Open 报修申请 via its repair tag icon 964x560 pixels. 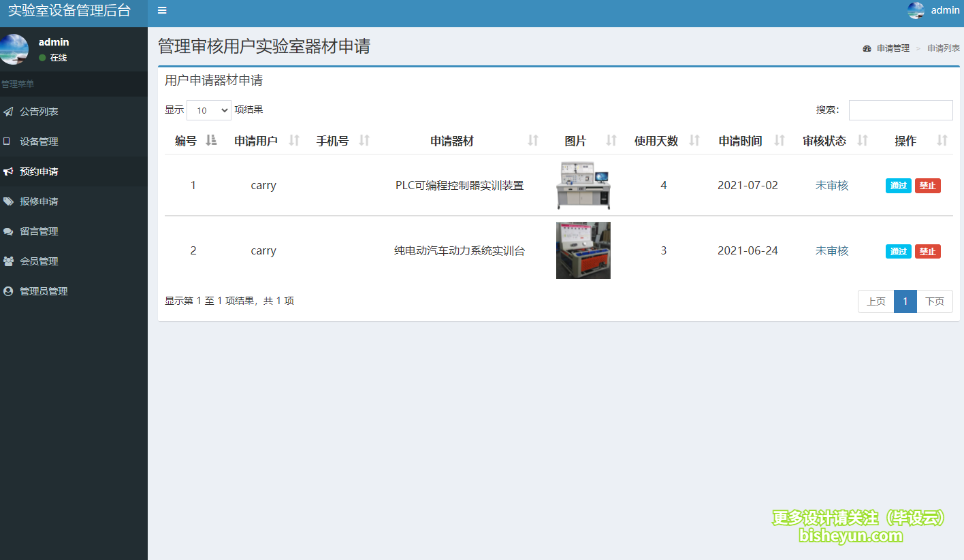[8, 201]
